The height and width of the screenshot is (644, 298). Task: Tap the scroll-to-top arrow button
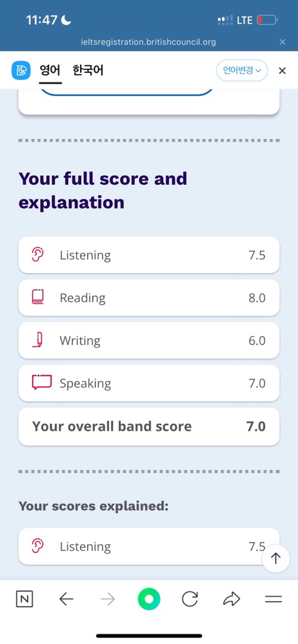click(x=276, y=558)
